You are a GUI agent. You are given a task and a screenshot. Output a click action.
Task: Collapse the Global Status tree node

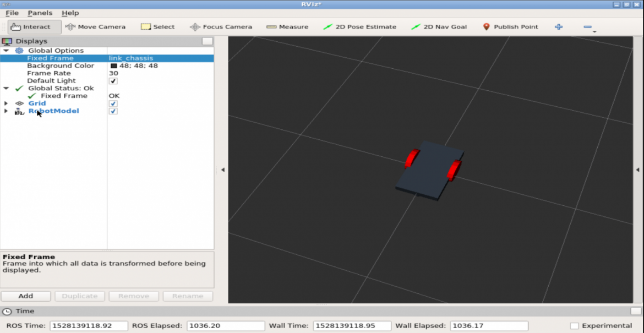click(x=6, y=88)
